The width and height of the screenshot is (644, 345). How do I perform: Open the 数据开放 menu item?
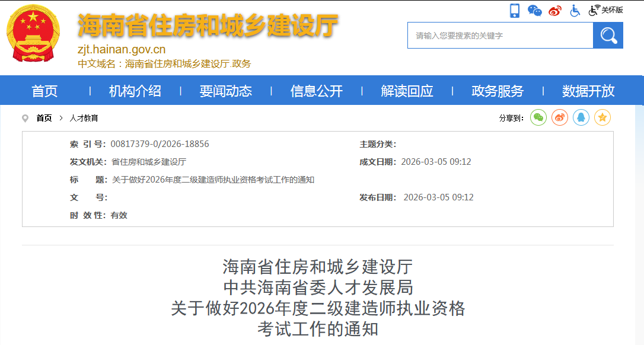[588, 90]
